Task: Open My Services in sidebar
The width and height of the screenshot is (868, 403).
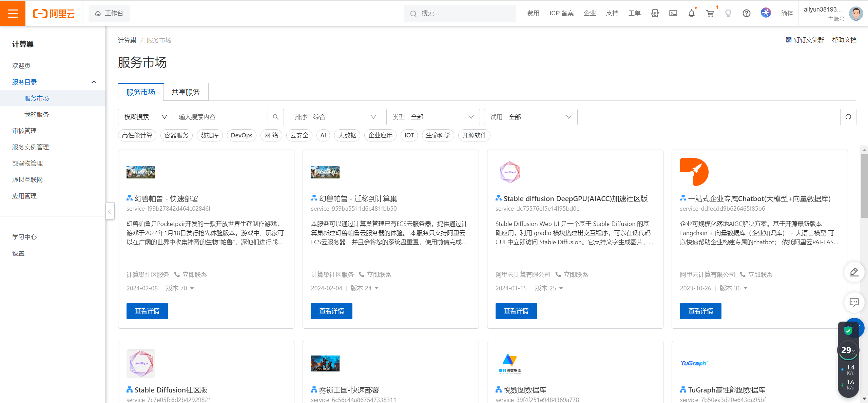Action: click(x=37, y=115)
